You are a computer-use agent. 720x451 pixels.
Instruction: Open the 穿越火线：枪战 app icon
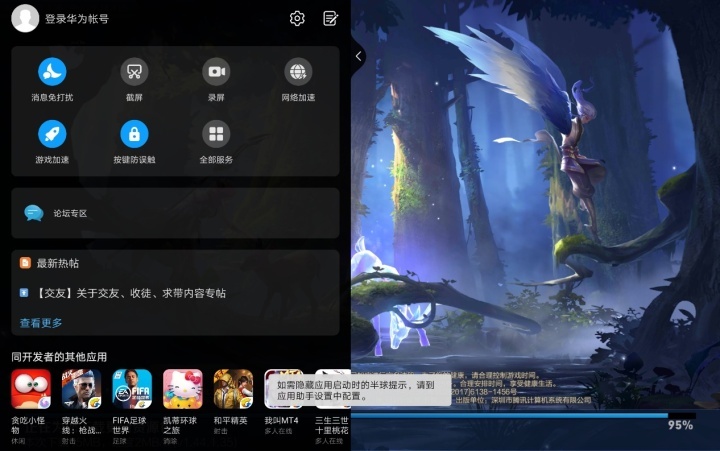click(81, 389)
